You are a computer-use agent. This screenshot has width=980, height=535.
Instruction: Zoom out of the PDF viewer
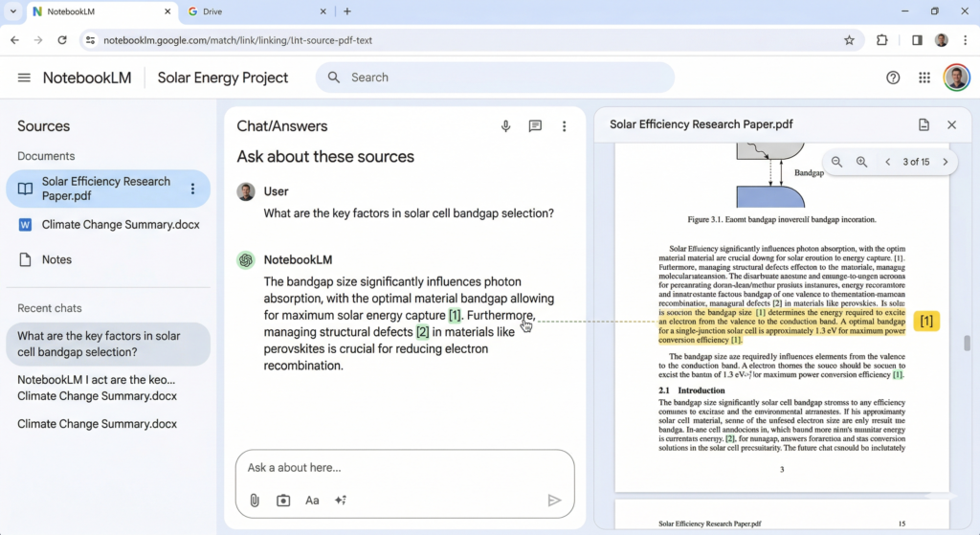coord(836,162)
